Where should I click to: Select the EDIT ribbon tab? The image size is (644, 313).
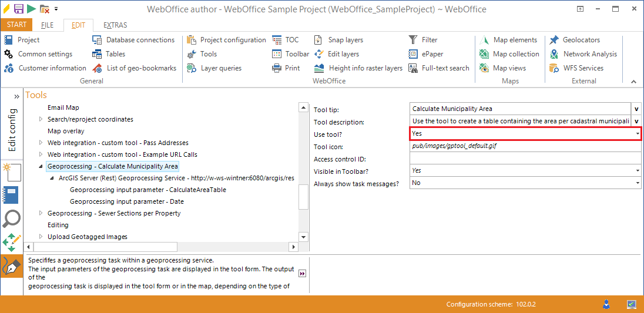[x=79, y=25]
